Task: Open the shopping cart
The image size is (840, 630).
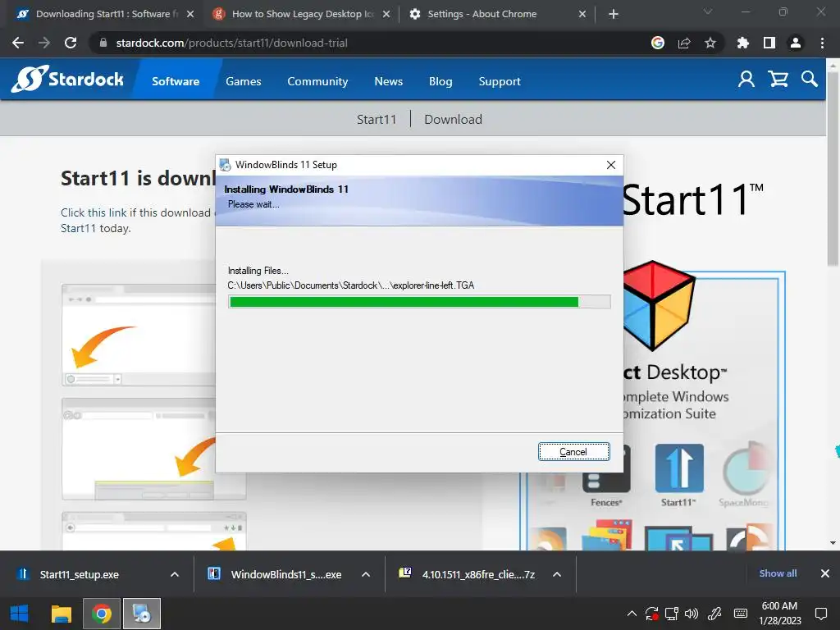Action: click(778, 80)
